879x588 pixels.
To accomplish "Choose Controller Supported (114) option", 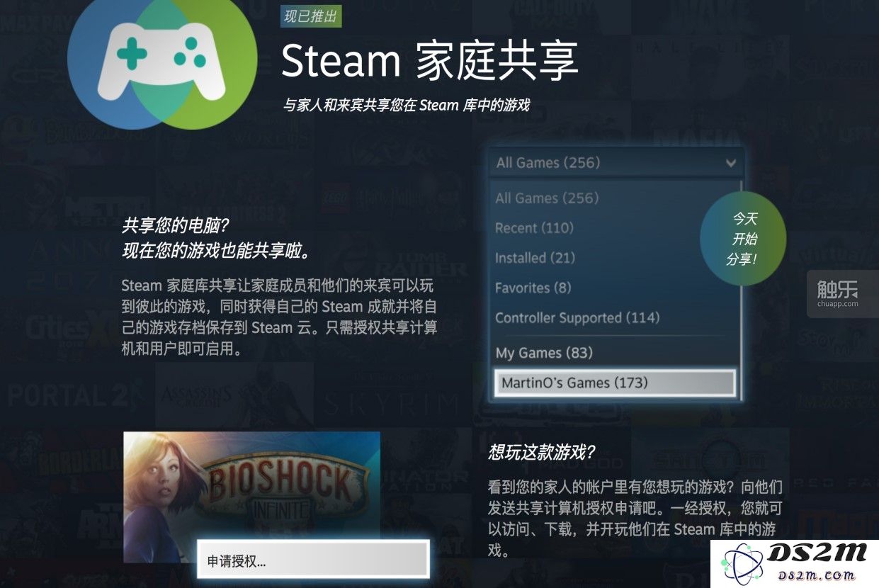I will pyautogui.click(x=577, y=317).
